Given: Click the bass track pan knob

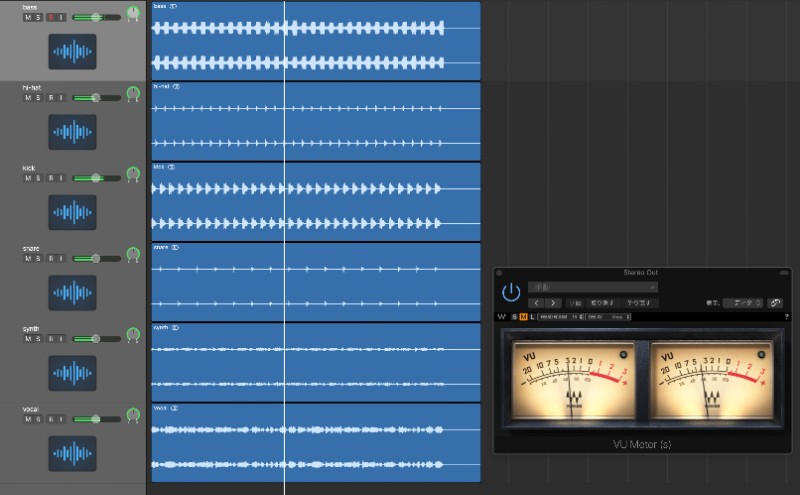Looking at the screenshot, I should (133, 13).
